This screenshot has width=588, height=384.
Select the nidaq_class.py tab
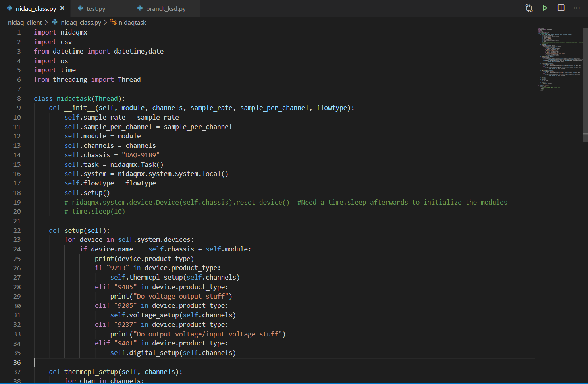[36, 7]
